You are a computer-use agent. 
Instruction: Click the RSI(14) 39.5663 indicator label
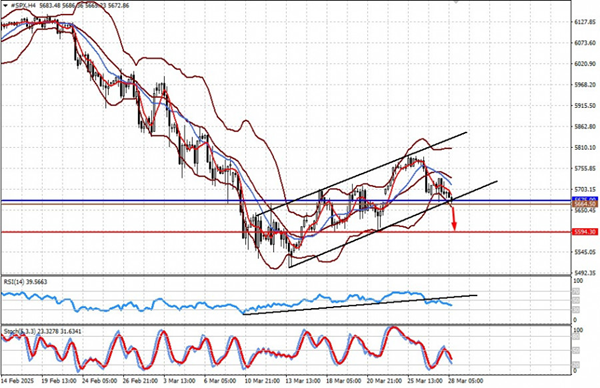point(25,282)
